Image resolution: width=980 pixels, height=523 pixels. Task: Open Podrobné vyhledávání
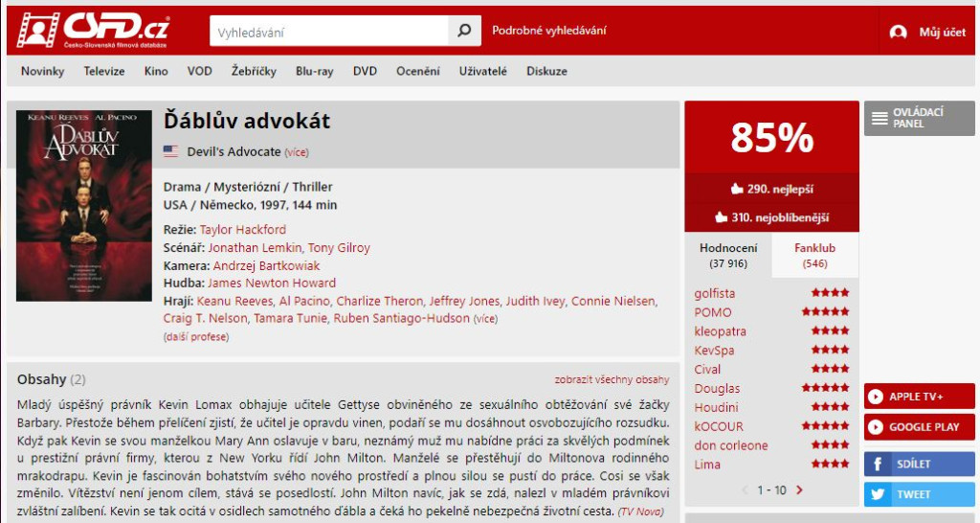[548, 31]
